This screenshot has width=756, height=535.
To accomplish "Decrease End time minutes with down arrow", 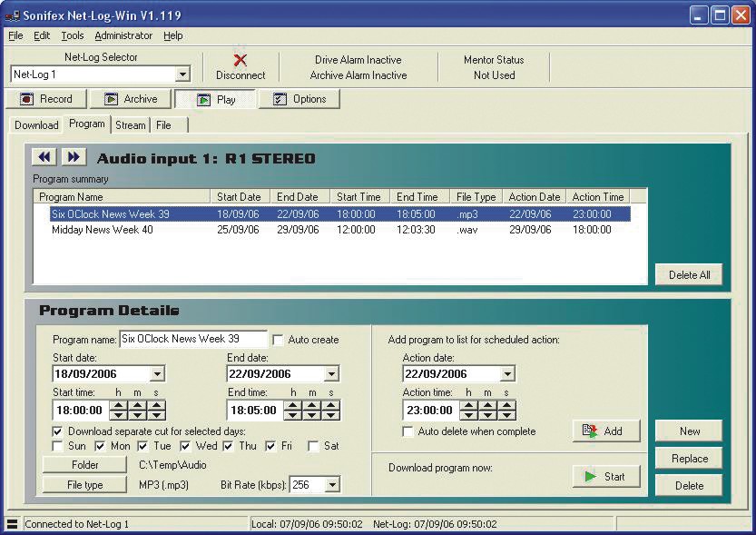I will coord(312,415).
